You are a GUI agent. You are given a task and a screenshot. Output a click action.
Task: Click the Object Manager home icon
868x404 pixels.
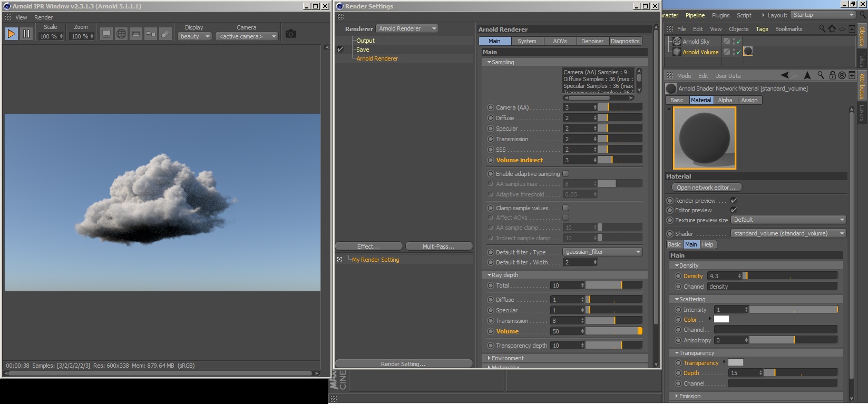click(832, 28)
